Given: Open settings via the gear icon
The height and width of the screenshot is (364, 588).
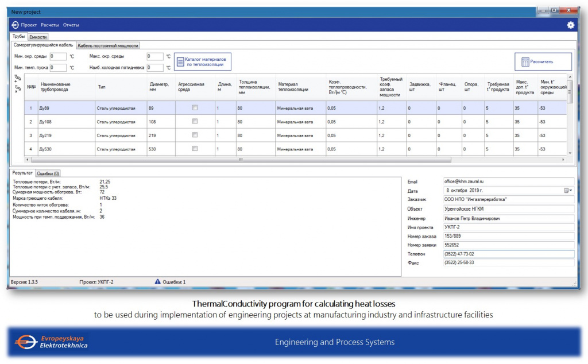Looking at the screenshot, I should 570,25.
